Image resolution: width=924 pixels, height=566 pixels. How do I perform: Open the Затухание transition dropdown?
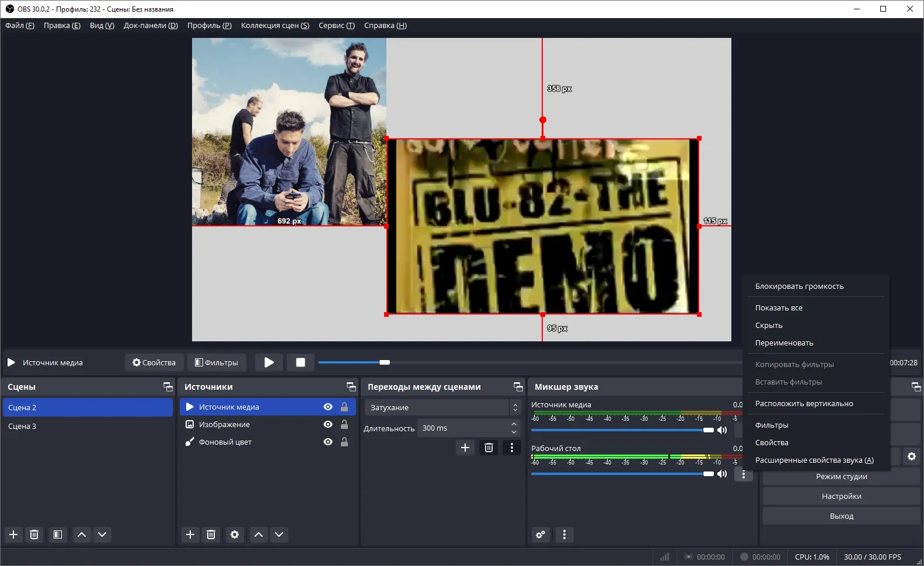pyautogui.click(x=442, y=407)
